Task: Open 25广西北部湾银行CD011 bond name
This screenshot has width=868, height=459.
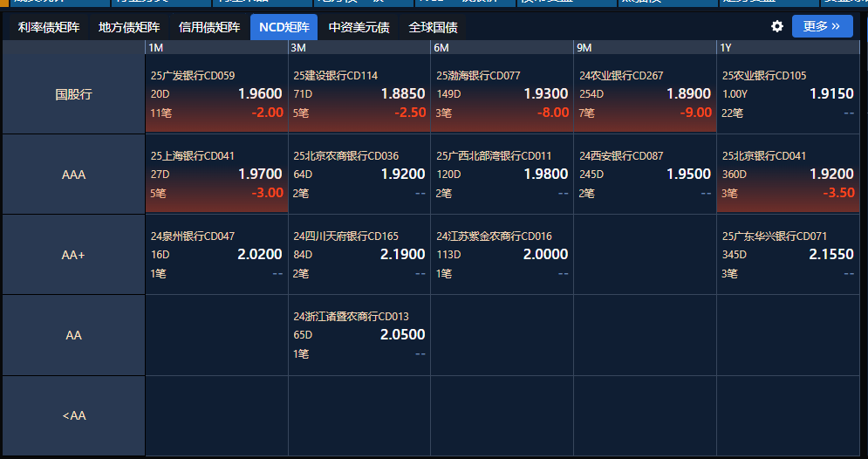Action: click(494, 155)
